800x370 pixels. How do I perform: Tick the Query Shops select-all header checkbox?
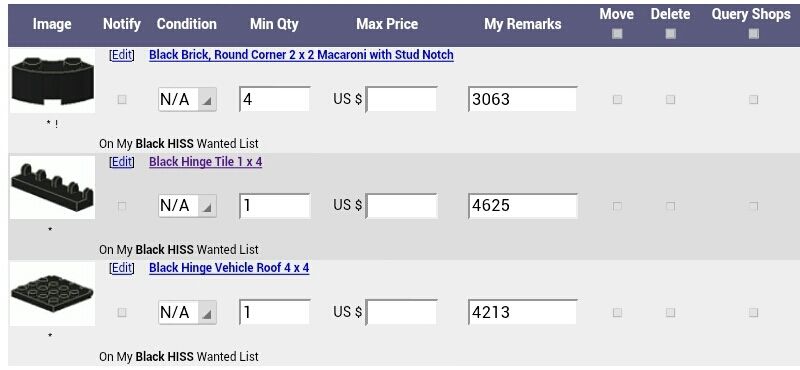coord(753,34)
